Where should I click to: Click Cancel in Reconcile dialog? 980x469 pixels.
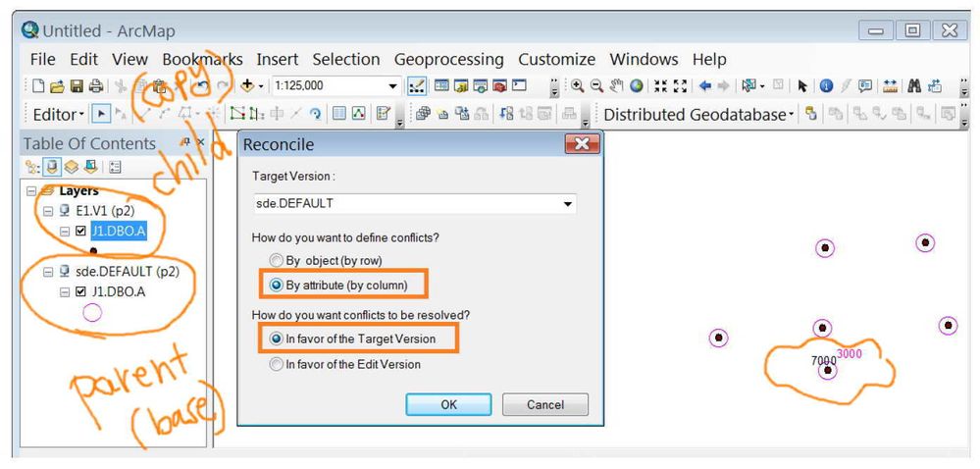click(x=545, y=404)
